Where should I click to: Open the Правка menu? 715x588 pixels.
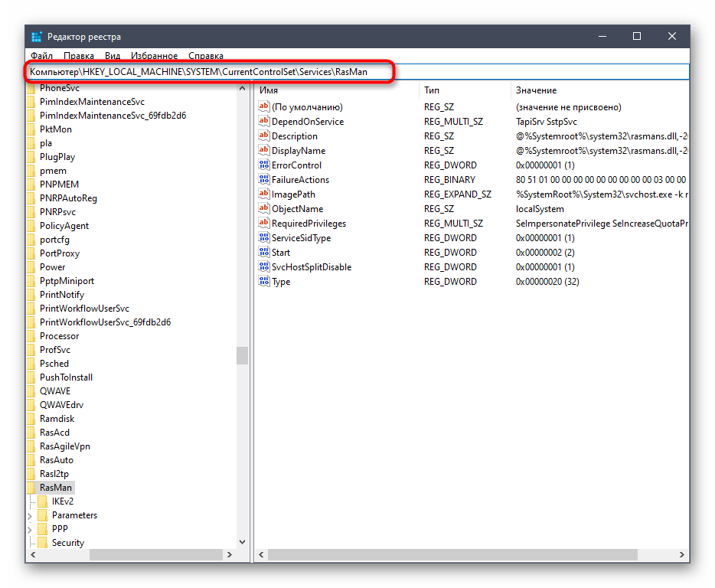(79, 56)
